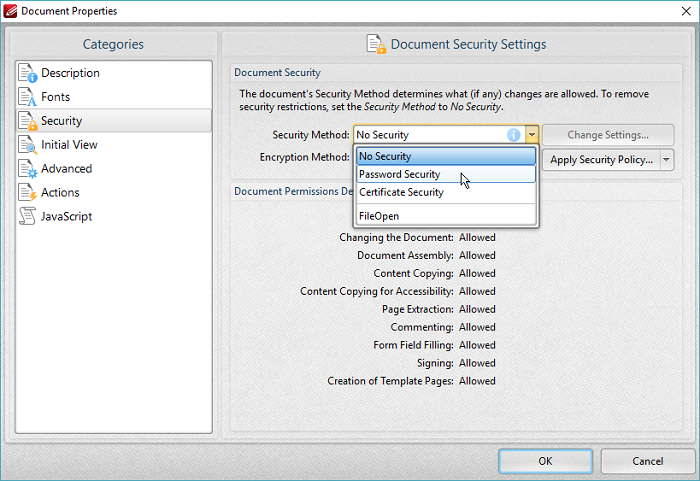This screenshot has width=700, height=481.
Task: Click the Actions category icon
Action: [28, 193]
